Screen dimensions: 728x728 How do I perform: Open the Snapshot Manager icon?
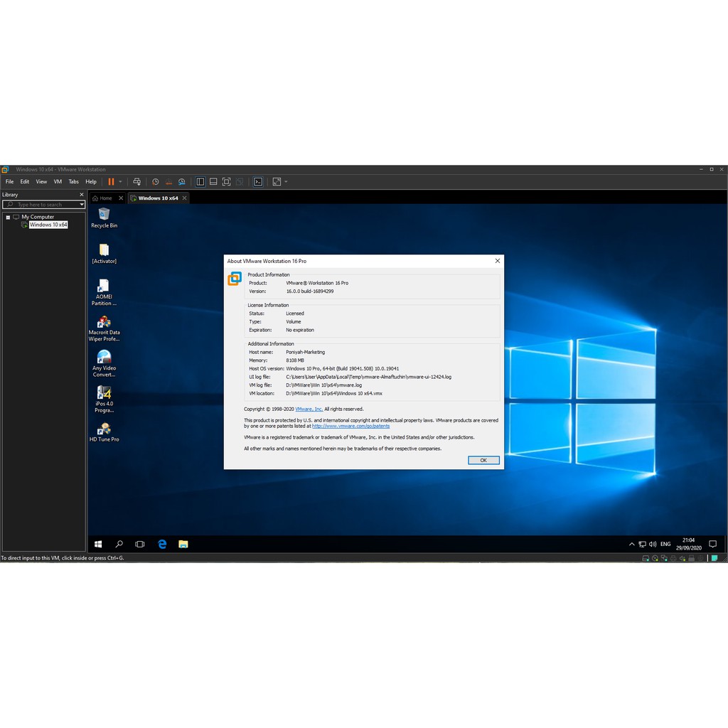(182, 182)
